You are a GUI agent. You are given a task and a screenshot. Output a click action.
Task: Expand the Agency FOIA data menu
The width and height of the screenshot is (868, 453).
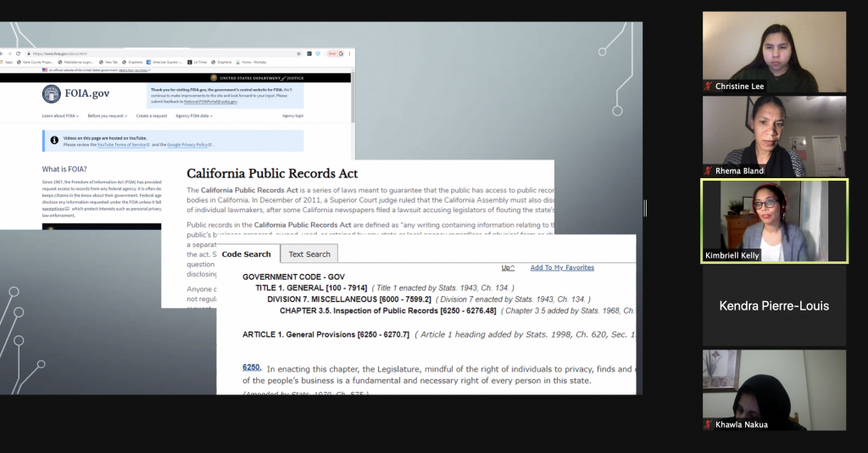coord(194,115)
